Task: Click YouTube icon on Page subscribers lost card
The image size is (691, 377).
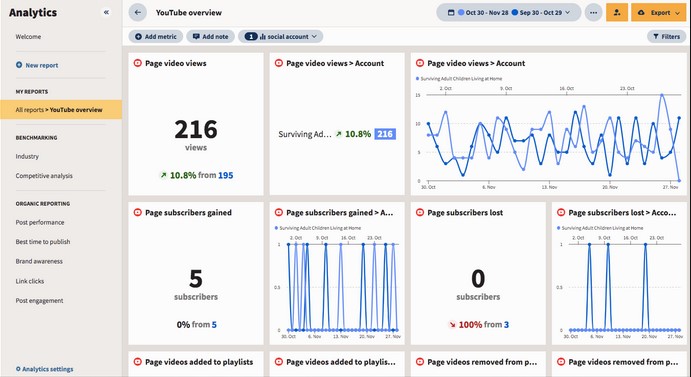Action: click(420, 213)
